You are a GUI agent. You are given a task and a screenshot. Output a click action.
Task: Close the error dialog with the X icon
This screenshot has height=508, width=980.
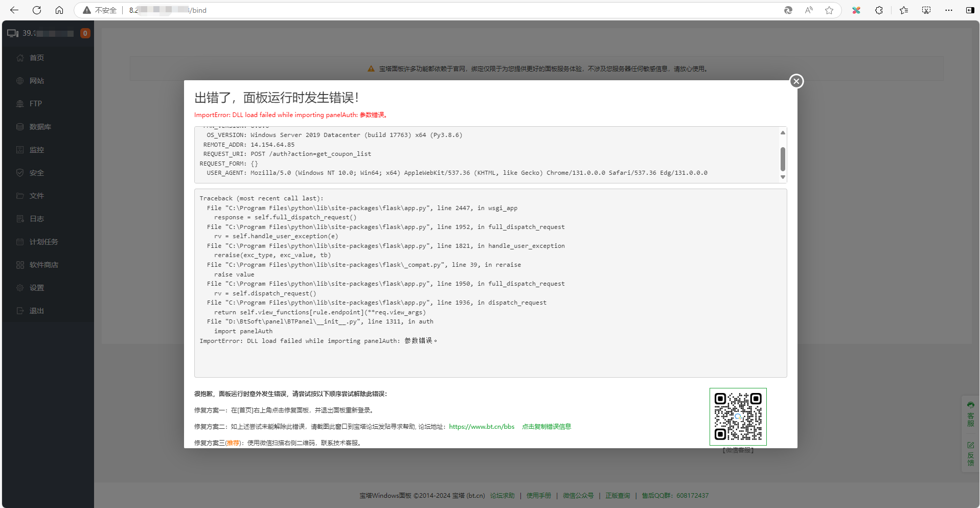[796, 81]
